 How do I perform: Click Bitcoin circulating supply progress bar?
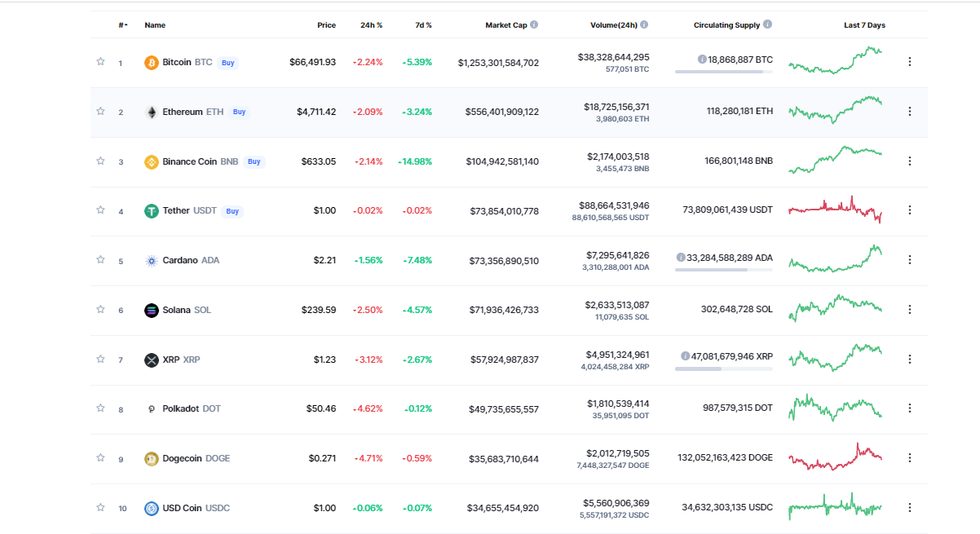724,72
